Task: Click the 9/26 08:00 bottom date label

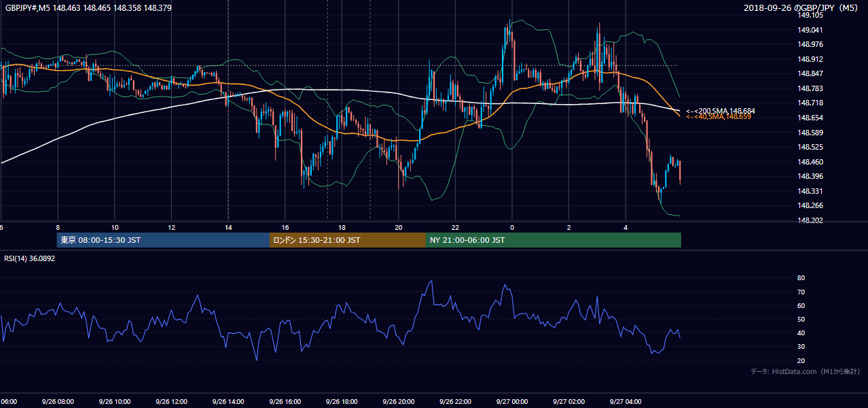Action: 58,402
